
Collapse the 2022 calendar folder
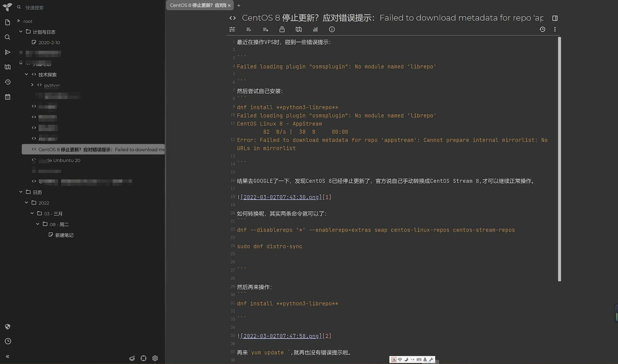pyautogui.click(x=26, y=203)
